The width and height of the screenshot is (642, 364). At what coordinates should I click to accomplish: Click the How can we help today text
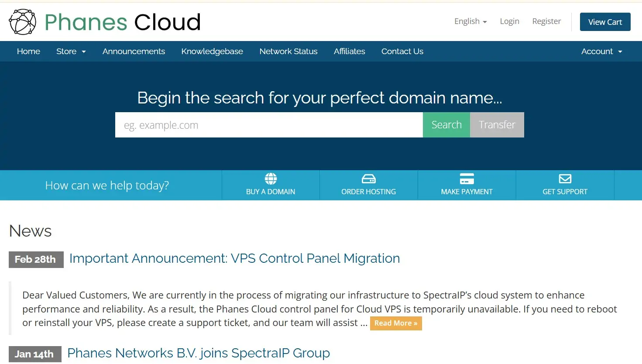[x=107, y=185]
